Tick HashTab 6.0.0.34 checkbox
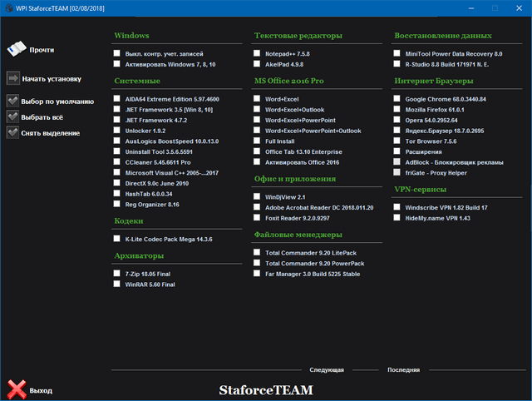Screen dimensions: 532x401 coord(116,193)
